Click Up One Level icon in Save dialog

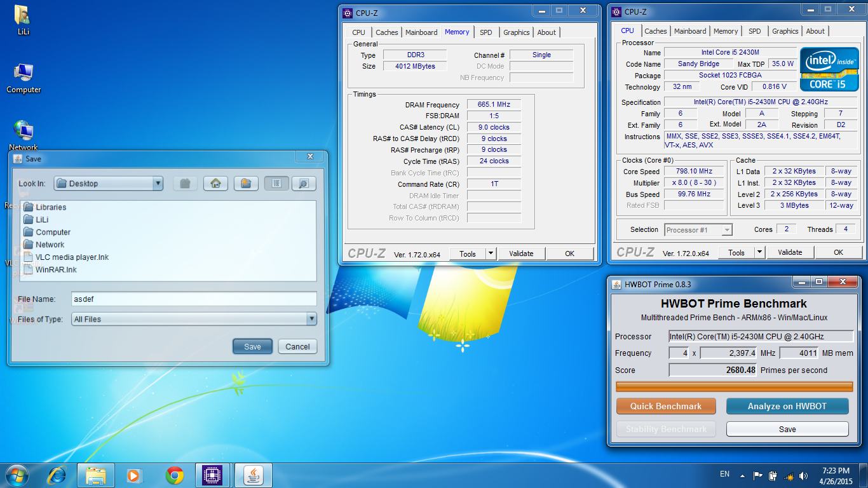click(x=185, y=183)
